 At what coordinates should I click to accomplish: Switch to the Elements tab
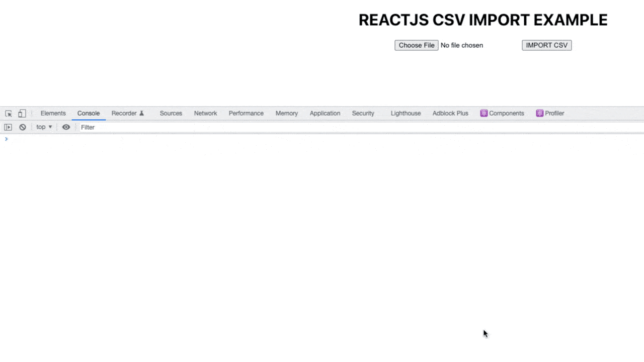[53, 113]
